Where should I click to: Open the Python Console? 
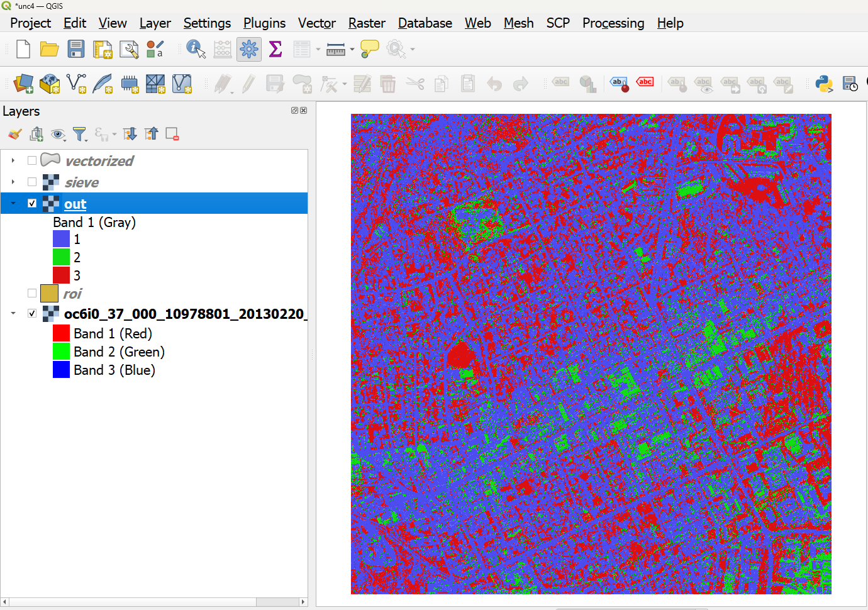click(x=824, y=83)
